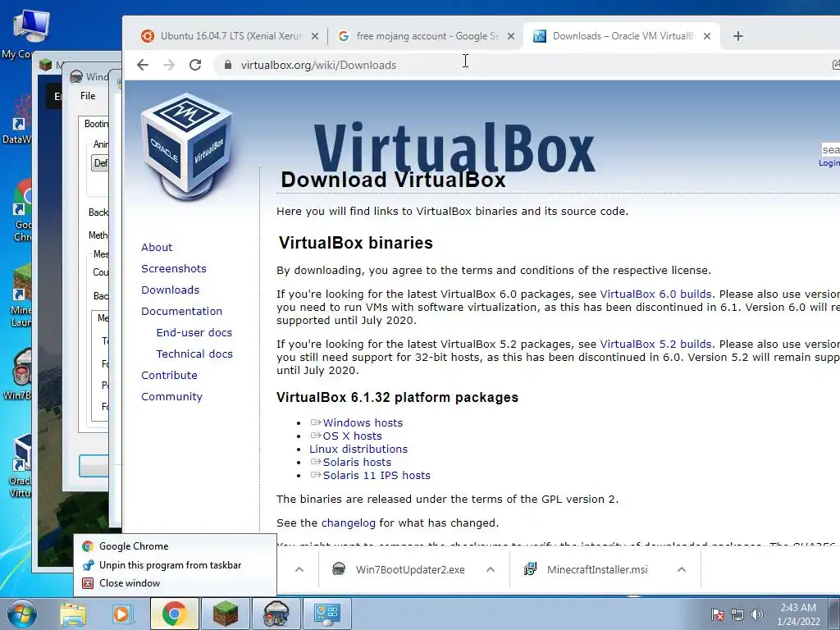The image size is (840, 630).
Task: Open Windows Explorer from the taskbar
Action: coord(72,614)
